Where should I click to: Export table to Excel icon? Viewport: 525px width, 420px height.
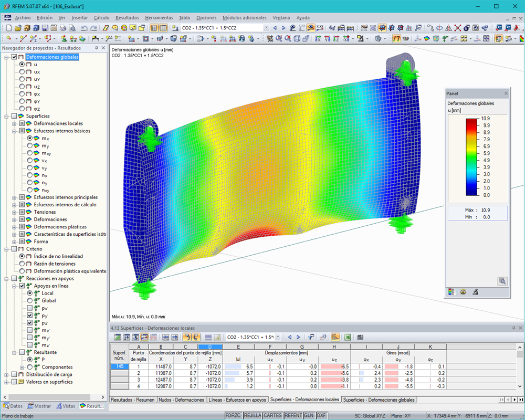[348, 337]
